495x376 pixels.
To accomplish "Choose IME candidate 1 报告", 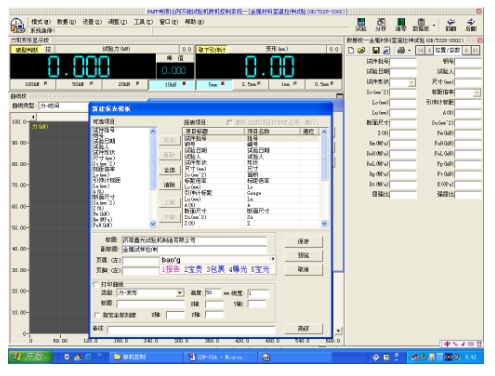I will coord(171,269).
